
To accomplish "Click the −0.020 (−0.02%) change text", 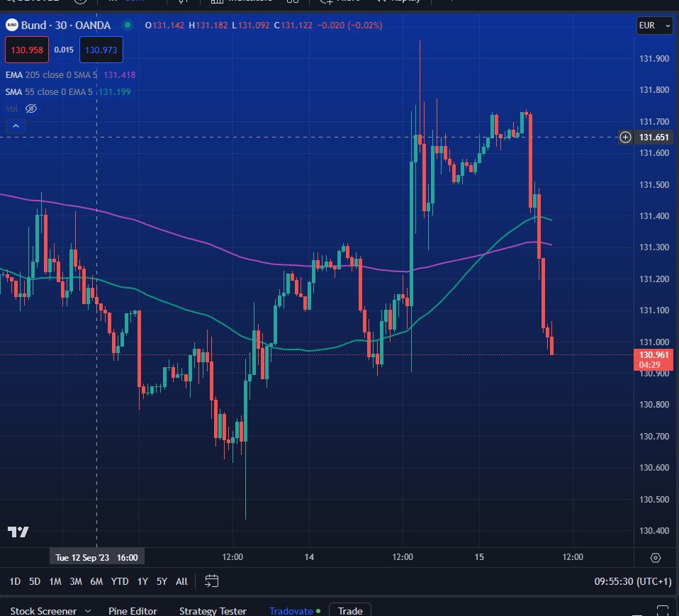I will (x=349, y=25).
